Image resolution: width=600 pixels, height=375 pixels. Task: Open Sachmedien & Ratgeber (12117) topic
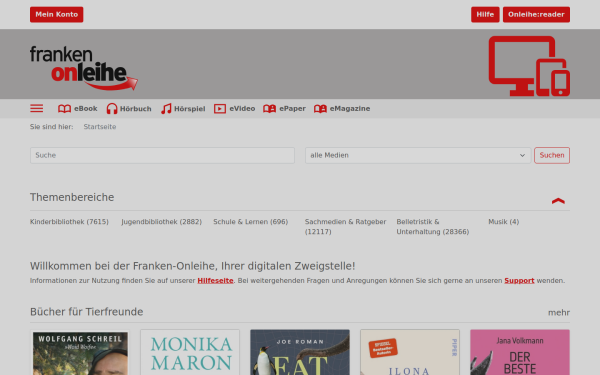click(346, 227)
